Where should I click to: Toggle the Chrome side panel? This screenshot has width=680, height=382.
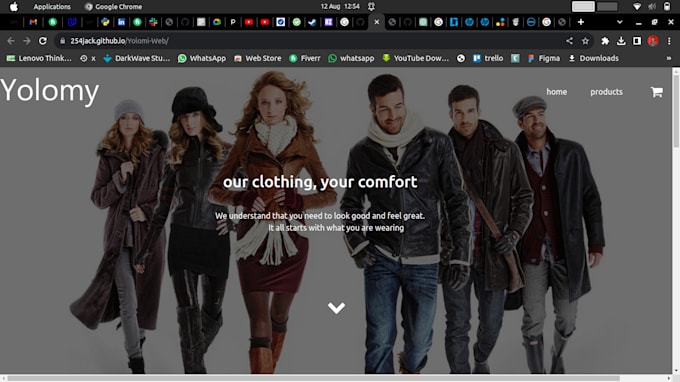[637, 41]
